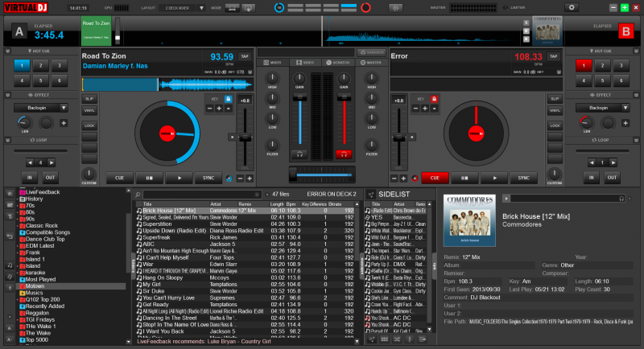Click the second mode icon next to the laptop icon
Image resolution: width=644 pixels, height=349 pixels.
click(x=248, y=8)
